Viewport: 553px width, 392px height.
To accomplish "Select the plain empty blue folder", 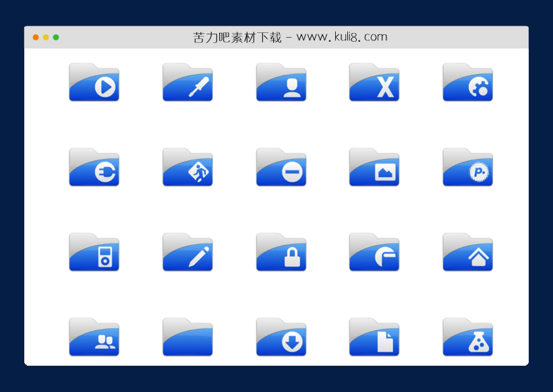I will pos(187,337).
